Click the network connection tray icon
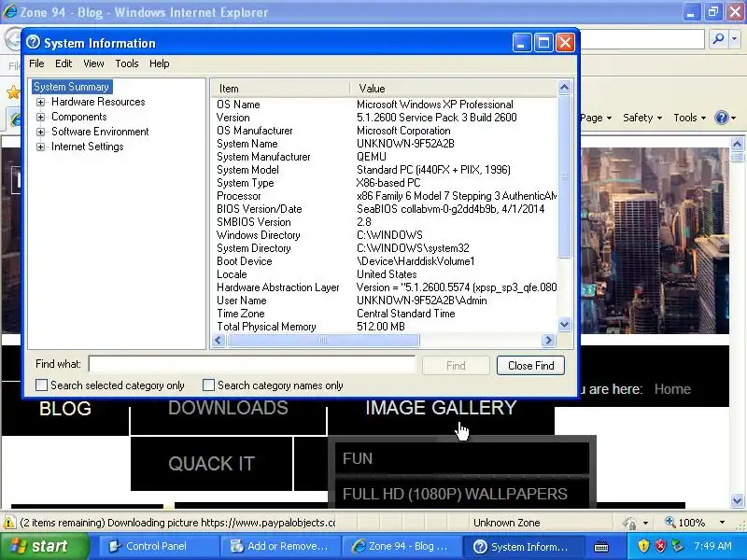The width and height of the screenshot is (747, 560). 677,546
